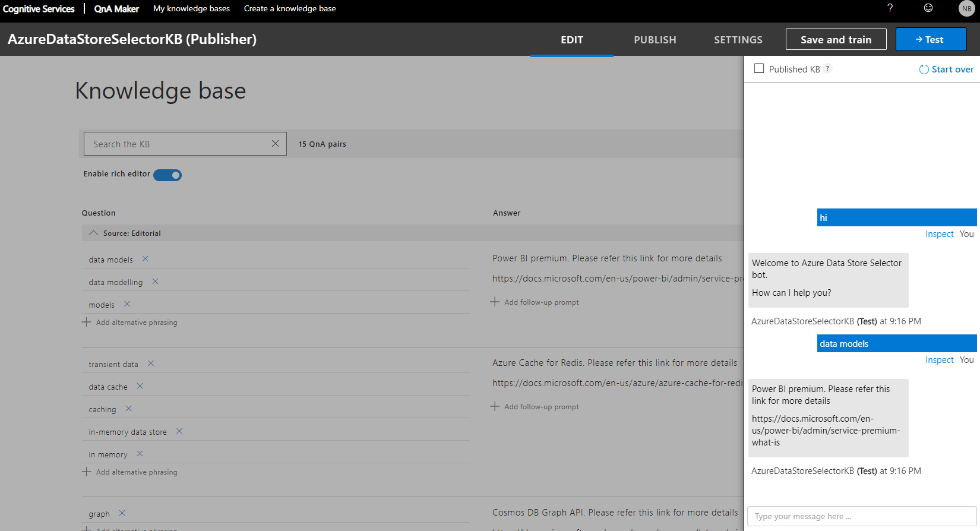Remove the 'transient data' phrasing

[x=151, y=364]
